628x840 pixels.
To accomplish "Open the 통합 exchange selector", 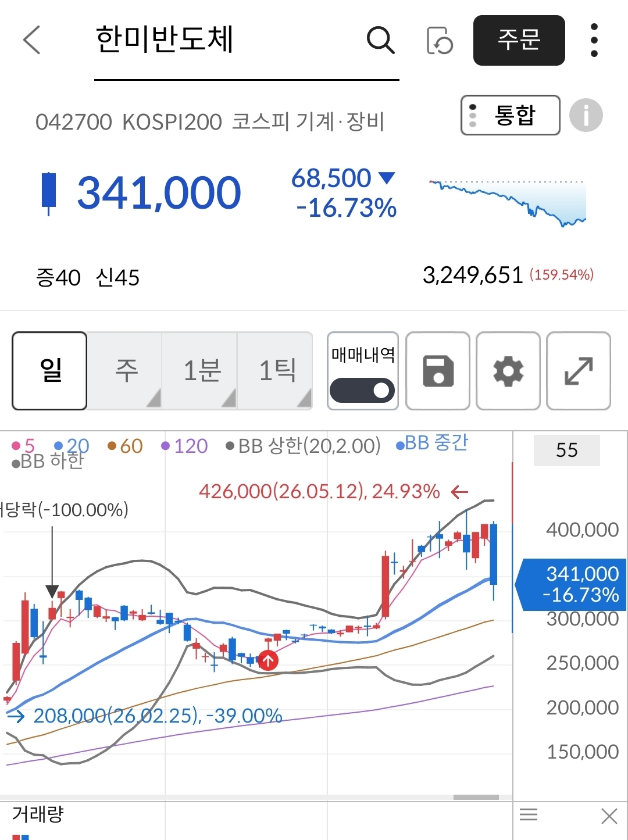I will click(511, 115).
